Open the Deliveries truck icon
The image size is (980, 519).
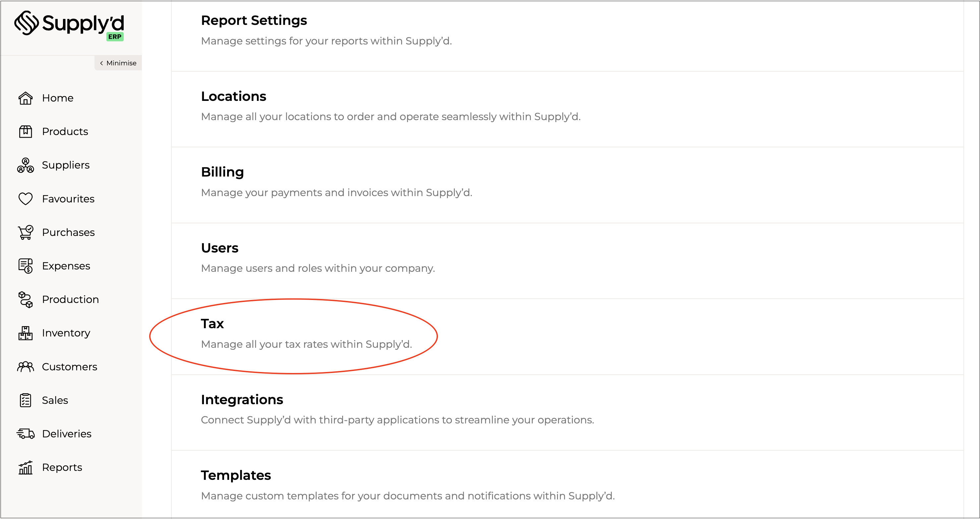tap(26, 434)
